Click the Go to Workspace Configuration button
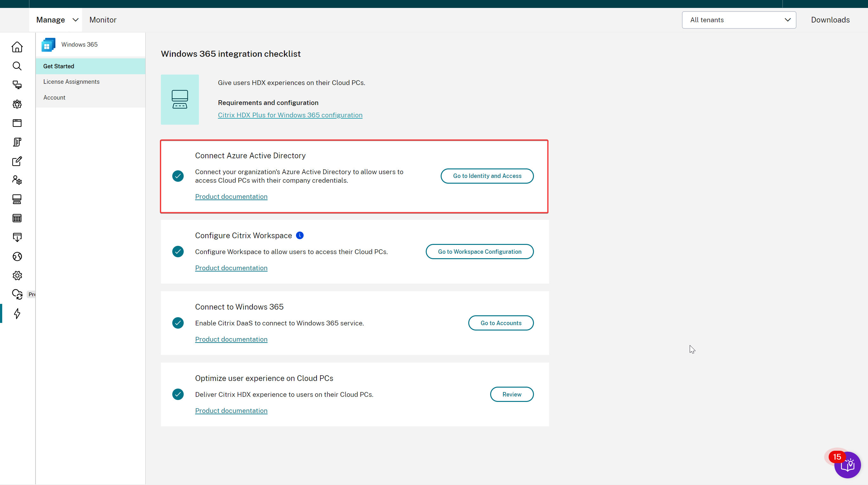The height and width of the screenshot is (485, 868). tap(479, 251)
